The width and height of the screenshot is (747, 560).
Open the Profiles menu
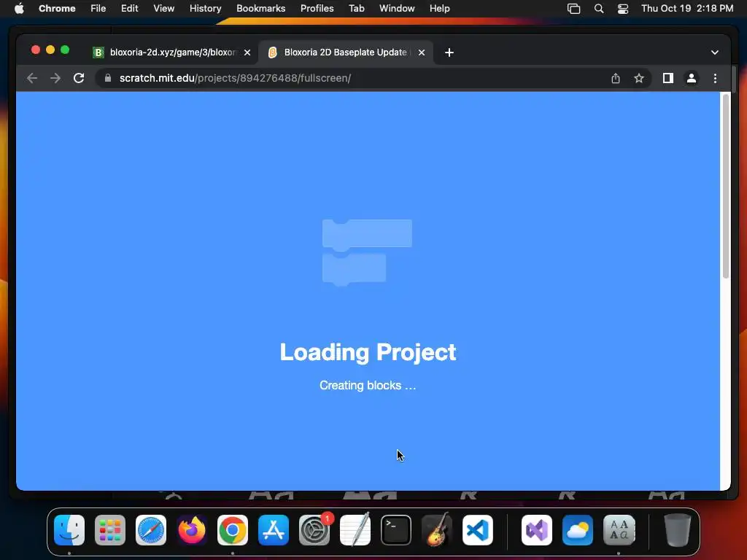pos(317,9)
